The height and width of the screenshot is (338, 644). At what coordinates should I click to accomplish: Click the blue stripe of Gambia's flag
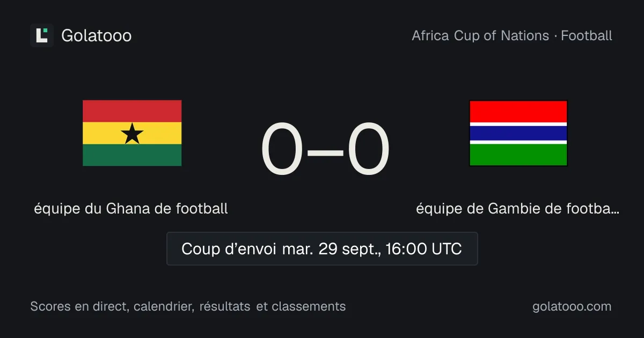[518, 133]
